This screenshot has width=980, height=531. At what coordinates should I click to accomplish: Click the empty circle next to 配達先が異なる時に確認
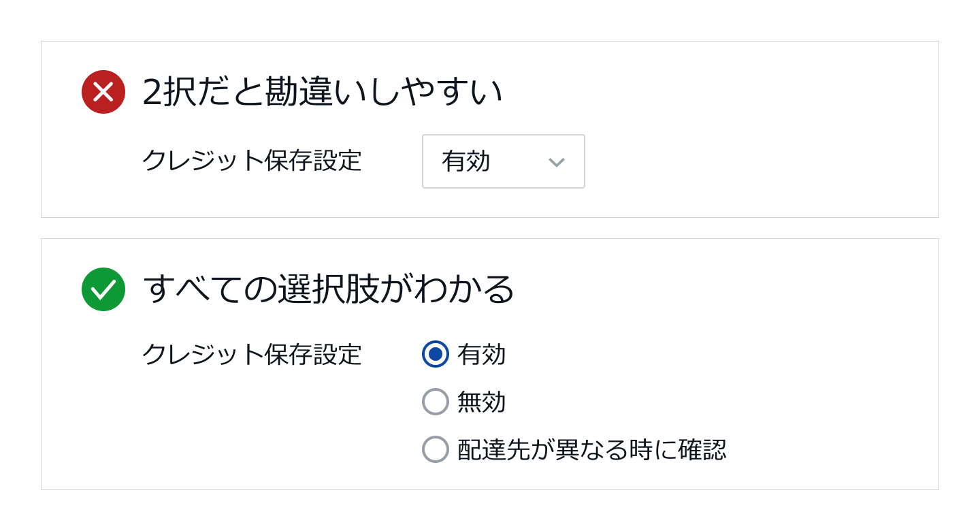pos(436,449)
